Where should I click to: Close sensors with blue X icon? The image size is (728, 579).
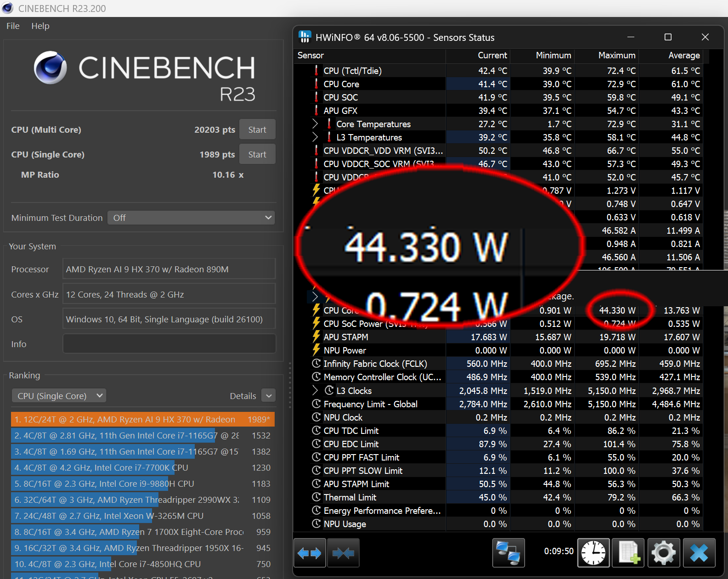pos(699,553)
